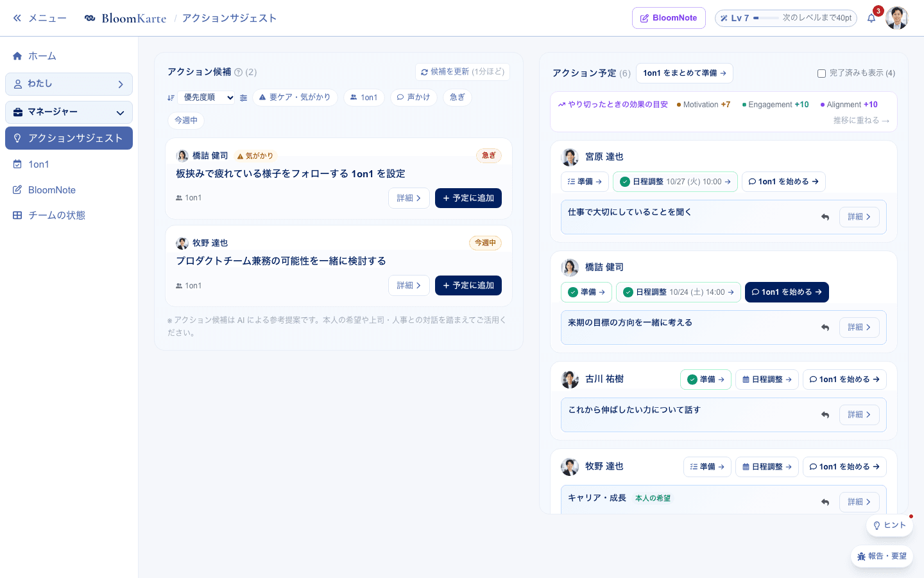924x578 pixels.
Task: Open the 報告・要望 feedback button
Action: pos(882,556)
